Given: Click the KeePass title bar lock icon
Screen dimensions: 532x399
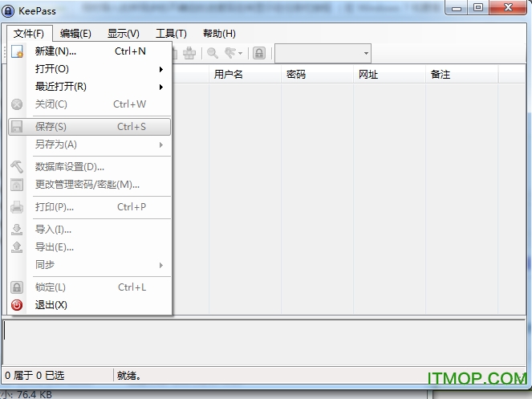Looking at the screenshot, I should pos(8,11).
